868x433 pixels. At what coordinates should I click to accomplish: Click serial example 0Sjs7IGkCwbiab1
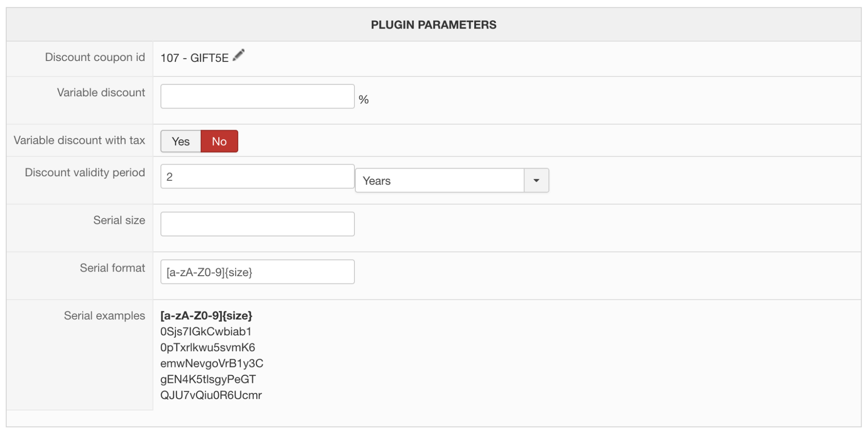(x=206, y=332)
